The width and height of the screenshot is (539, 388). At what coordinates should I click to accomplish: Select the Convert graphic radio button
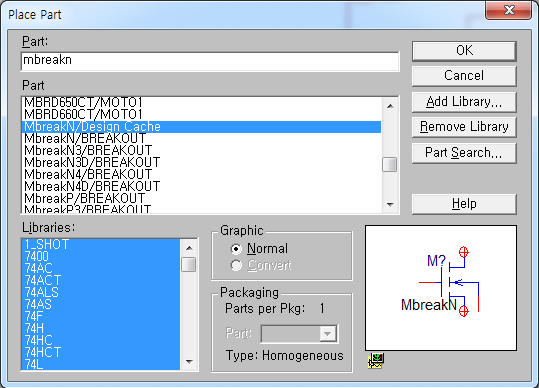(x=236, y=265)
